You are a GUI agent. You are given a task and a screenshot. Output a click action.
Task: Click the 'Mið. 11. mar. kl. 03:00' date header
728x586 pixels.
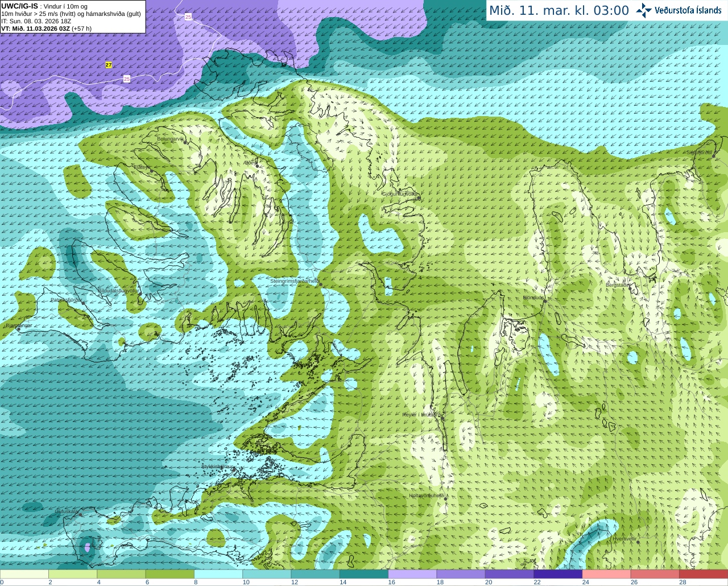pos(559,10)
